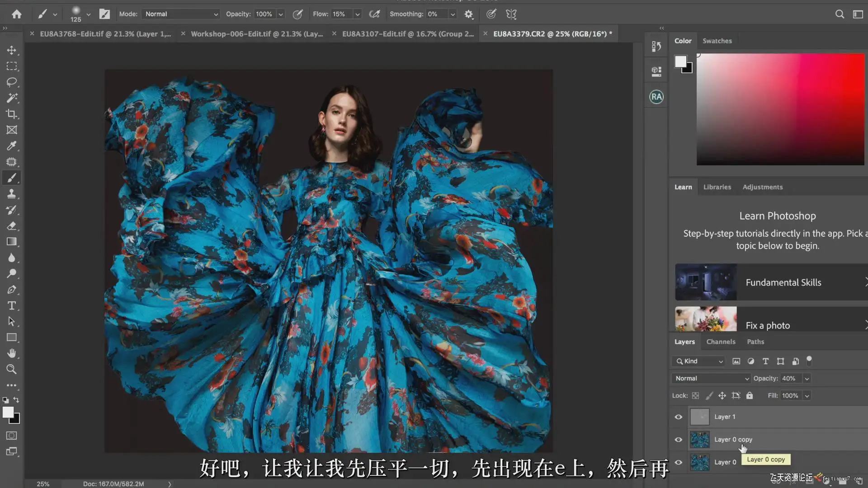Toggle visibility of Layer 0

[x=679, y=462]
